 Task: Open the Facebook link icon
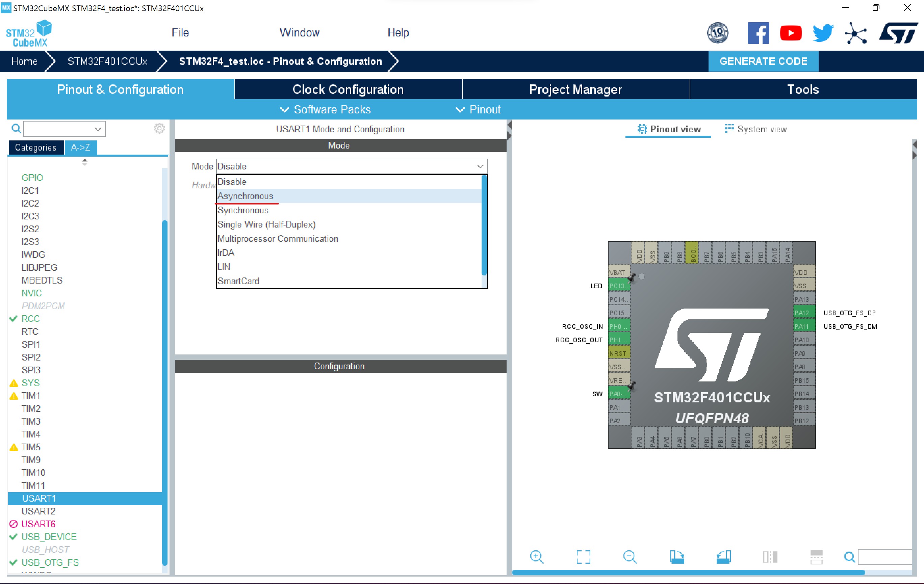[x=758, y=33]
